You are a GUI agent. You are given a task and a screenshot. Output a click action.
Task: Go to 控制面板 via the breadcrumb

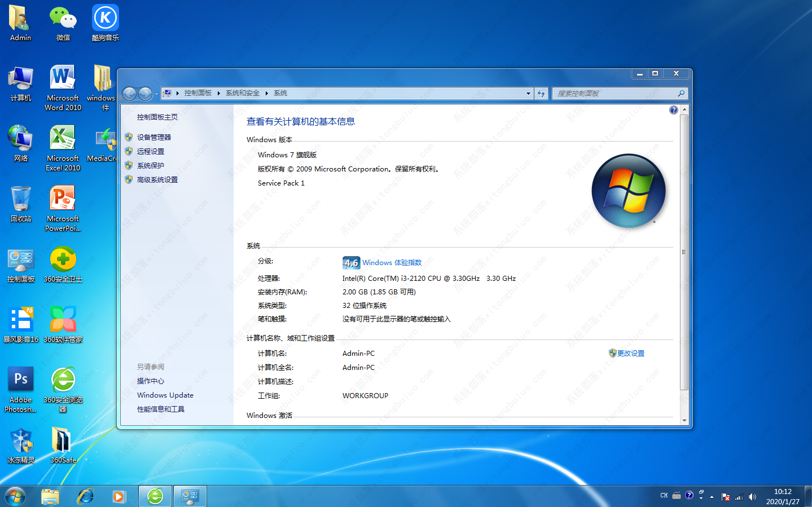point(198,93)
